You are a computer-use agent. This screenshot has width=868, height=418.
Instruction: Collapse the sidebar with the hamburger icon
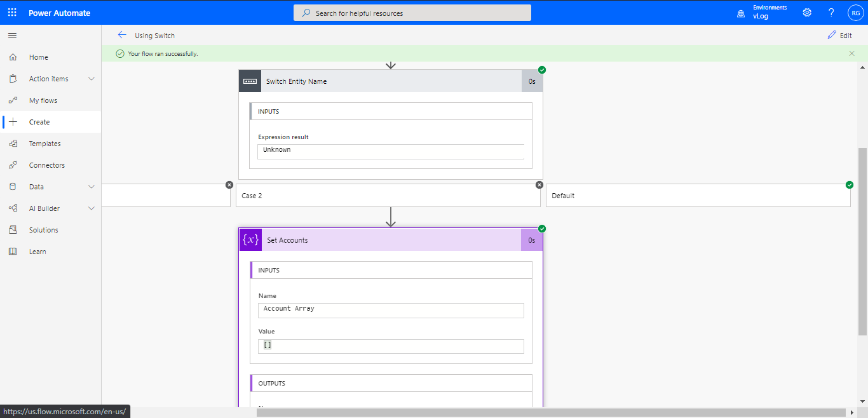(11, 35)
